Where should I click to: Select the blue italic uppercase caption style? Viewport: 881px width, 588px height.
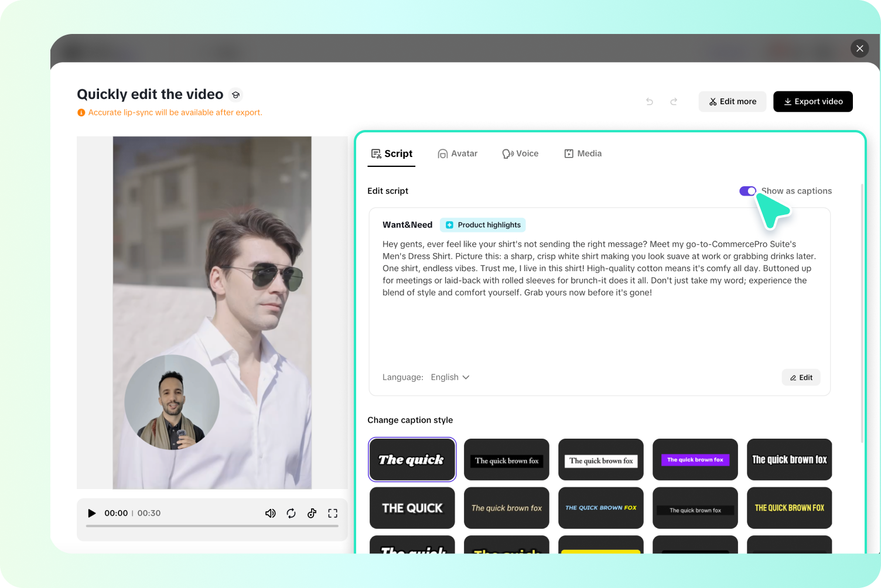tap(601, 508)
